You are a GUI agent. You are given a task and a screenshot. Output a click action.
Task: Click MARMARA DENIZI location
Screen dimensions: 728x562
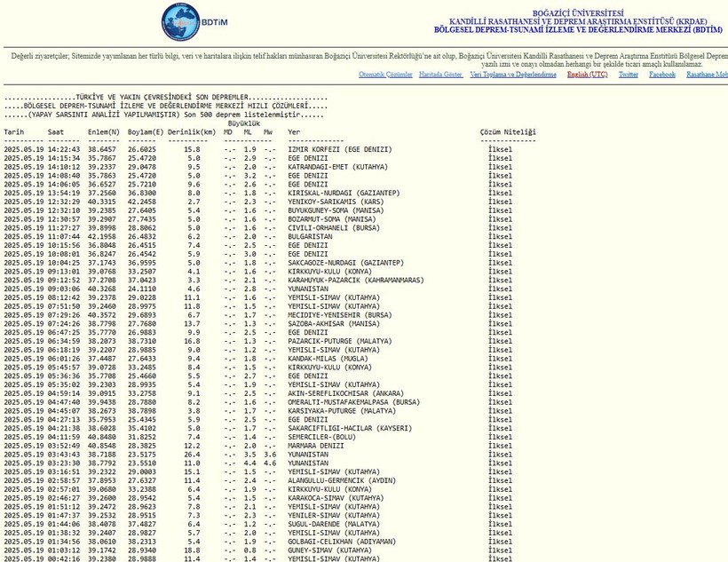(x=316, y=446)
